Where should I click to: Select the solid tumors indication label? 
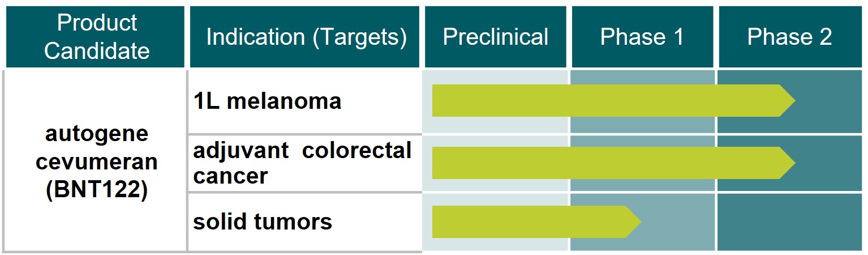[263, 222]
